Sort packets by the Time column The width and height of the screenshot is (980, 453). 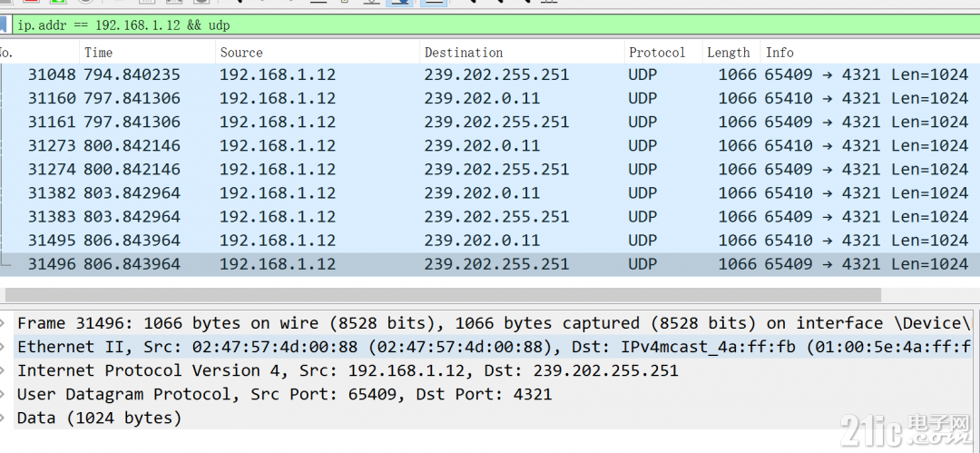pos(148,53)
